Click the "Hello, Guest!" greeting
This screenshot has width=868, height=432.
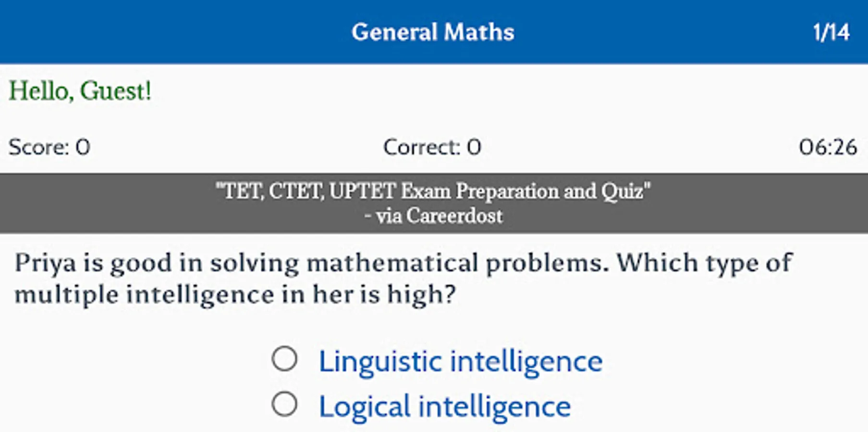coord(80,91)
